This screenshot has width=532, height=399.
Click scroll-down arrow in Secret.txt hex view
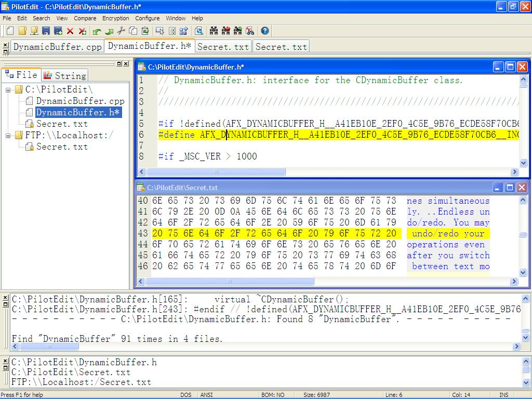pos(523,271)
